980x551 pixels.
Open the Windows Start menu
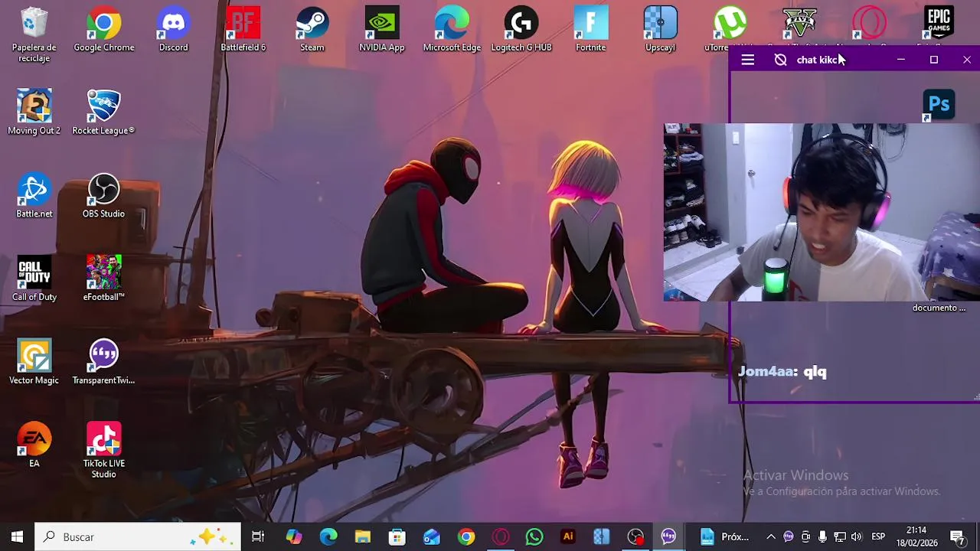coord(17,537)
